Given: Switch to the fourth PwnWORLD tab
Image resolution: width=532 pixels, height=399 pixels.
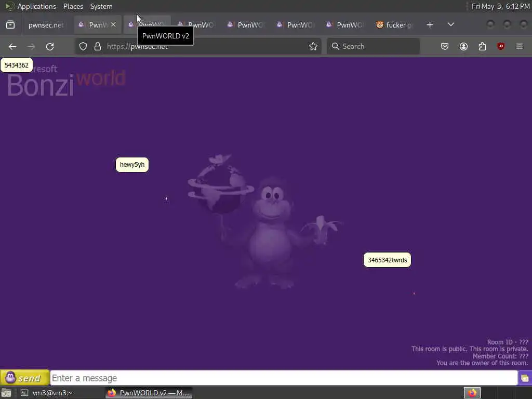Looking at the screenshot, I should click(x=246, y=25).
